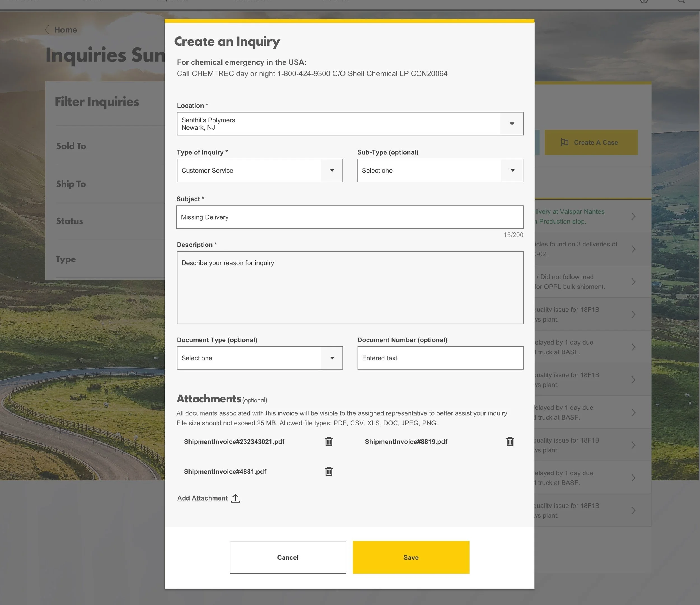The width and height of the screenshot is (700, 605).
Task: Open the Location dropdown
Action: tap(350, 124)
